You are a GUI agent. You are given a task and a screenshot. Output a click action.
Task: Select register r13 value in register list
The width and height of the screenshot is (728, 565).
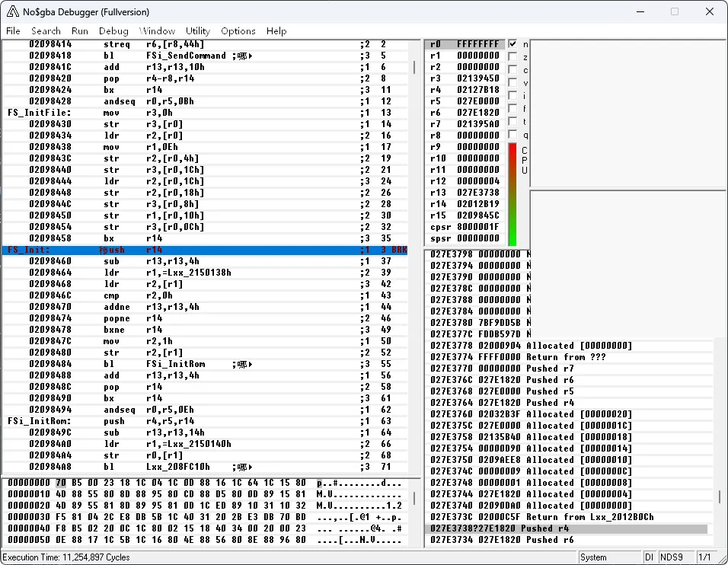tap(478, 193)
